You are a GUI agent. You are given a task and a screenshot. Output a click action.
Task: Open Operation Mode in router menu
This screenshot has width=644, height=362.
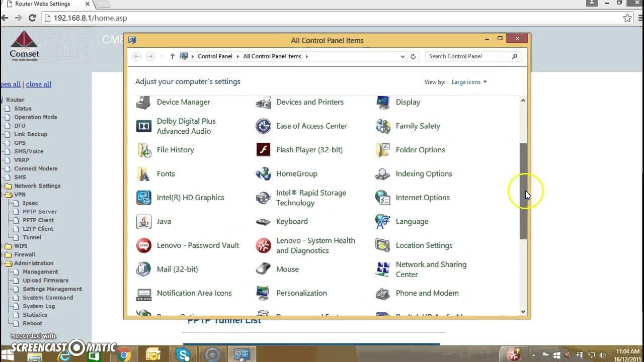tap(35, 117)
